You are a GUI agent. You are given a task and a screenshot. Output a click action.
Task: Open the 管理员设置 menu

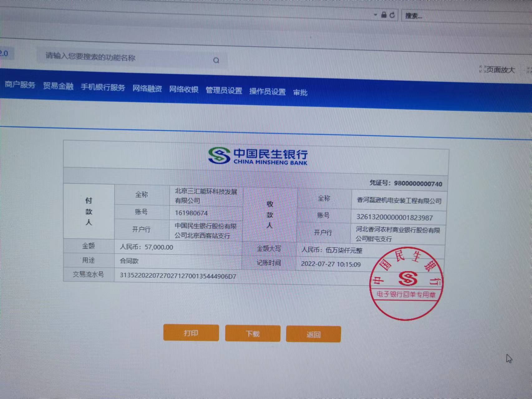coord(224,90)
